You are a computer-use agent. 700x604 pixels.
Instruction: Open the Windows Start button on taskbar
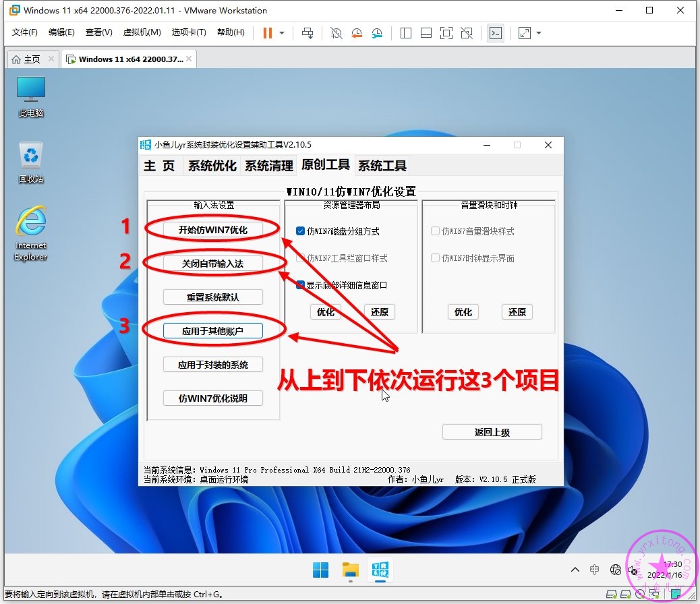pyautogui.click(x=320, y=570)
